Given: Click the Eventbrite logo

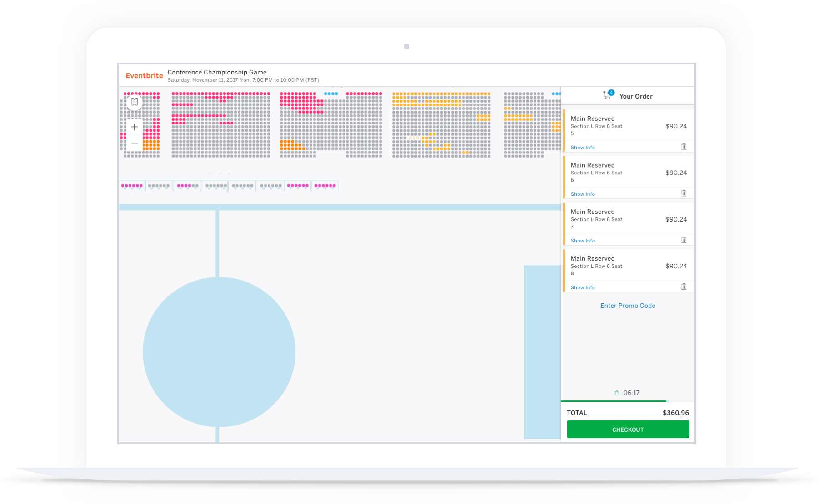Looking at the screenshot, I should 144,75.
